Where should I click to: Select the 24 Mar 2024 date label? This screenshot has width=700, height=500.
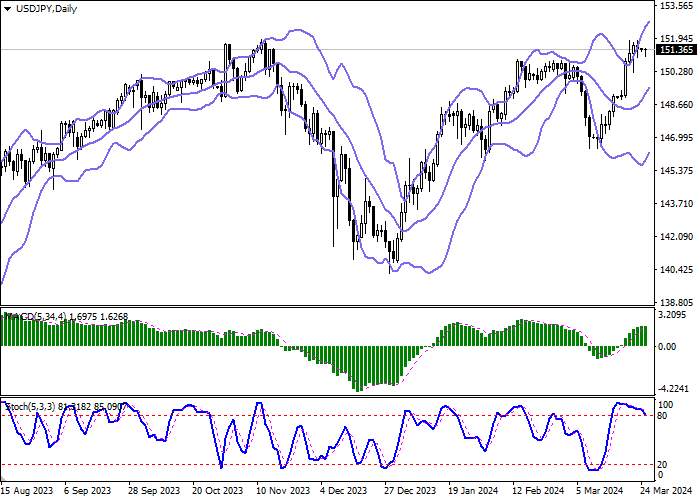click(665, 491)
